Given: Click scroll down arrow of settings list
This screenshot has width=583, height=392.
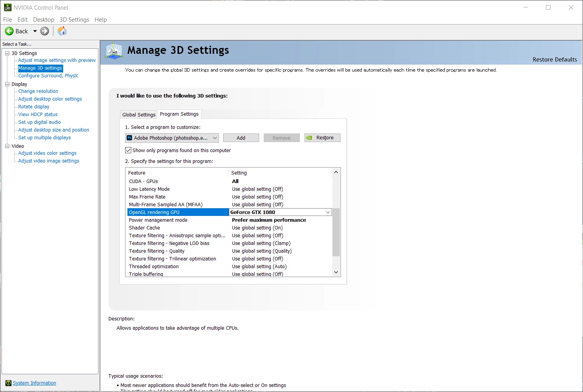Looking at the screenshot, I should pyautogui.click(x=336, y=272).
